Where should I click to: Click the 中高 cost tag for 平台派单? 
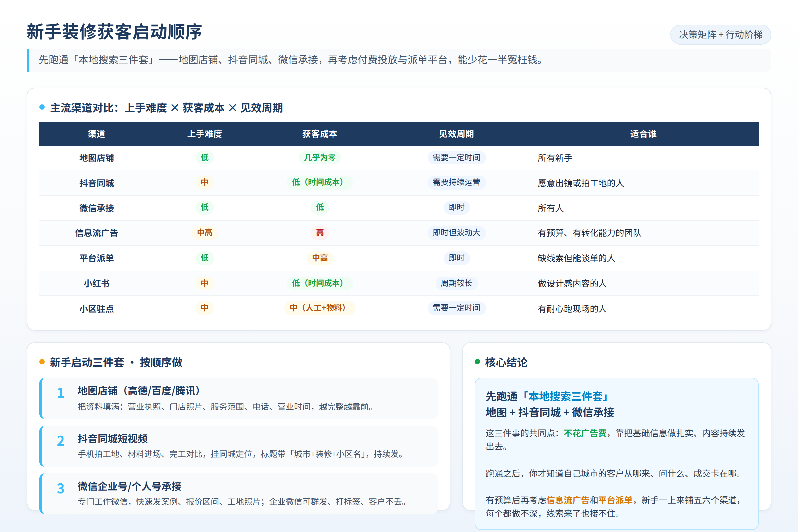coord(320,258)
